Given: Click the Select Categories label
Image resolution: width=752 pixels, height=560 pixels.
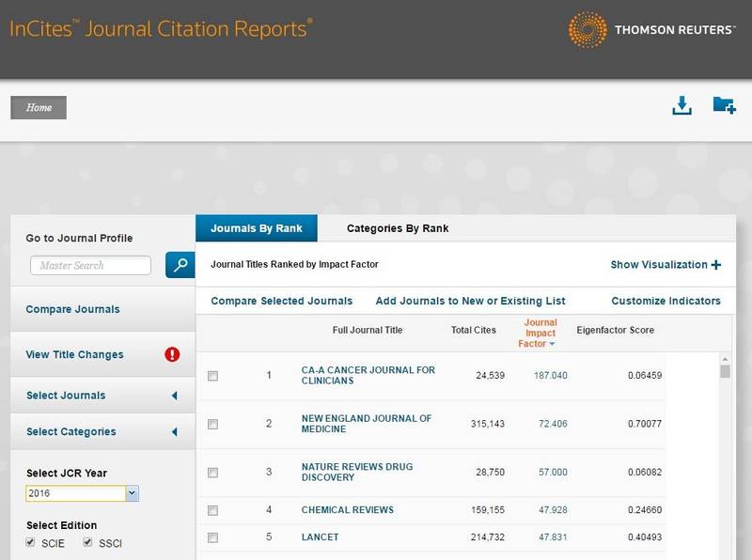Looking at the screenshot, I should click(x=71, y=432).
